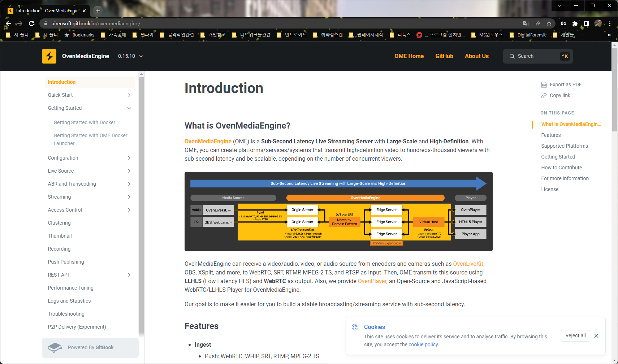Open the Recording sidebar page

point(59,249)
